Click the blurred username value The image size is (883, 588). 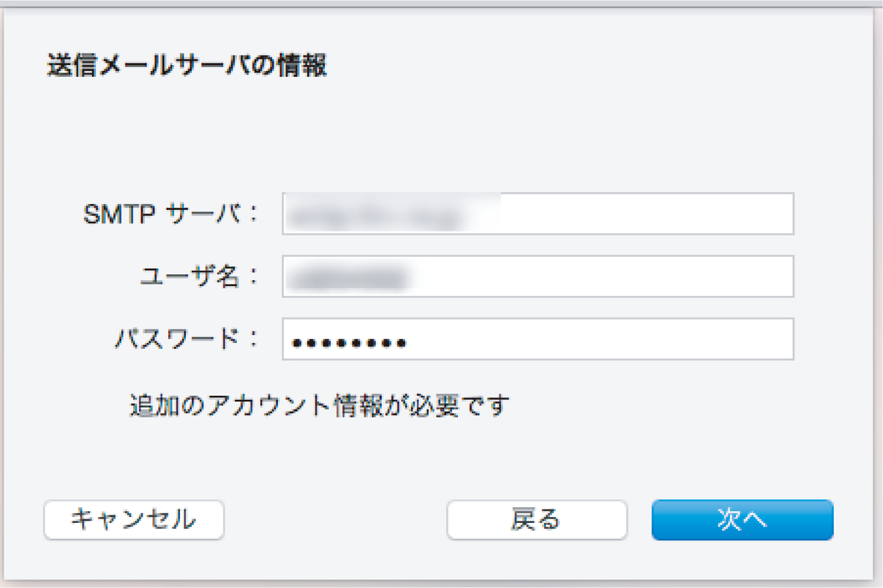click(349, 278)
